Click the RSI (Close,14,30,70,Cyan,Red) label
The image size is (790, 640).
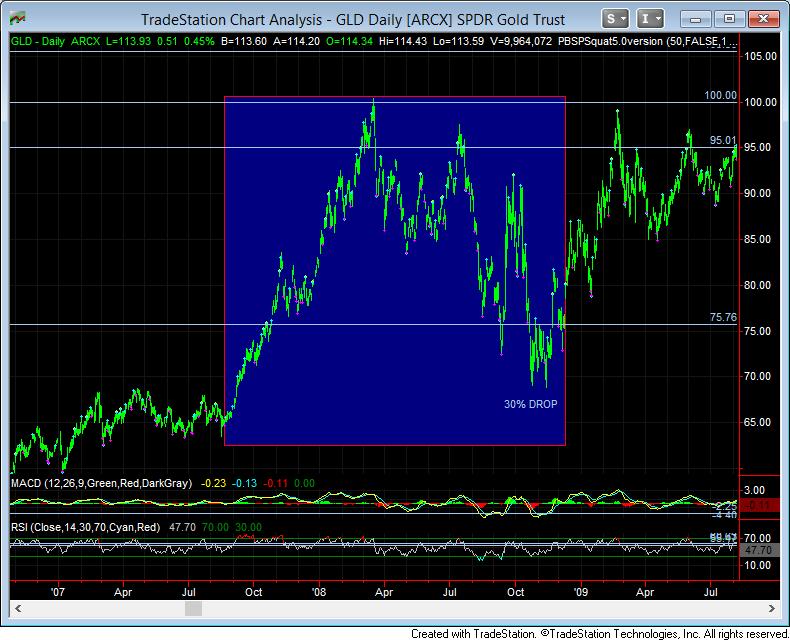[x=85, y=527]
